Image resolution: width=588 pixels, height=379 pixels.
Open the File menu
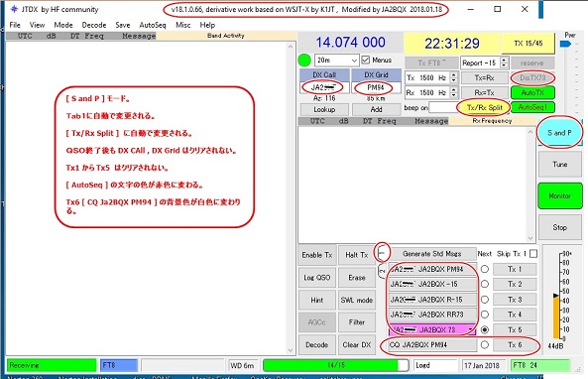[x=15, y=25]
